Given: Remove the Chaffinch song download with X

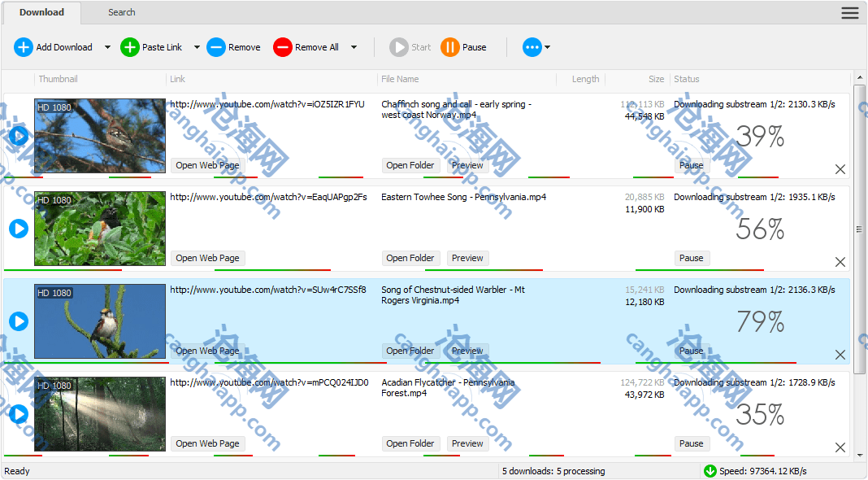Looking at the screenshot, I should (x=840, y=169).
